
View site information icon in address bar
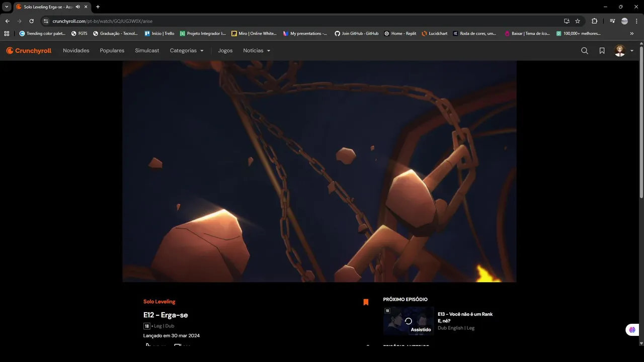46,21
